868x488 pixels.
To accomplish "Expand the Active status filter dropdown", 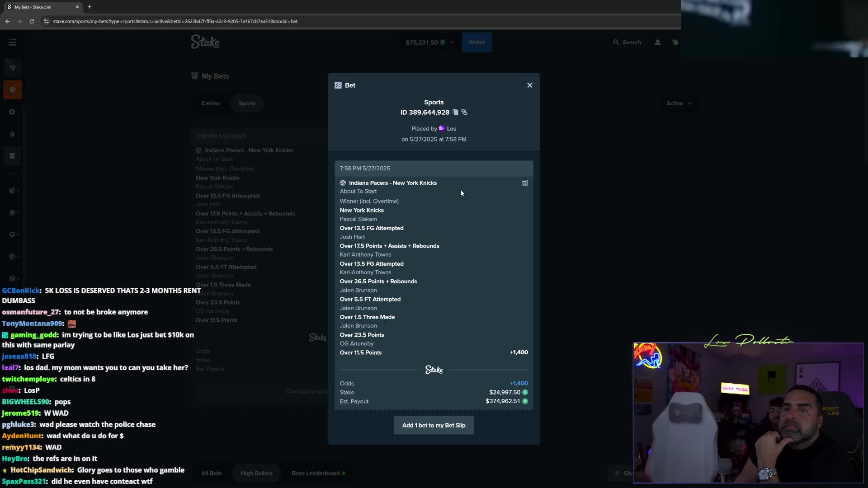I will coord(679,103).
